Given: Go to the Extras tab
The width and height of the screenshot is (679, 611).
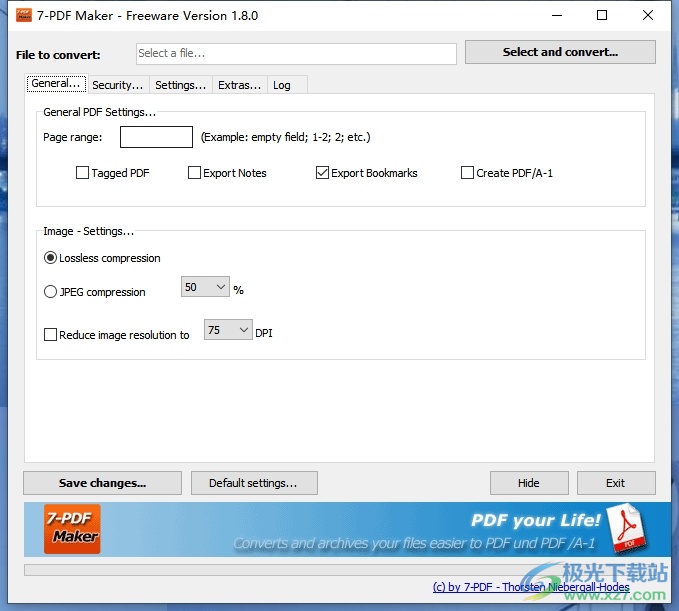Looking at the screenshot, I should pos(239,85).
